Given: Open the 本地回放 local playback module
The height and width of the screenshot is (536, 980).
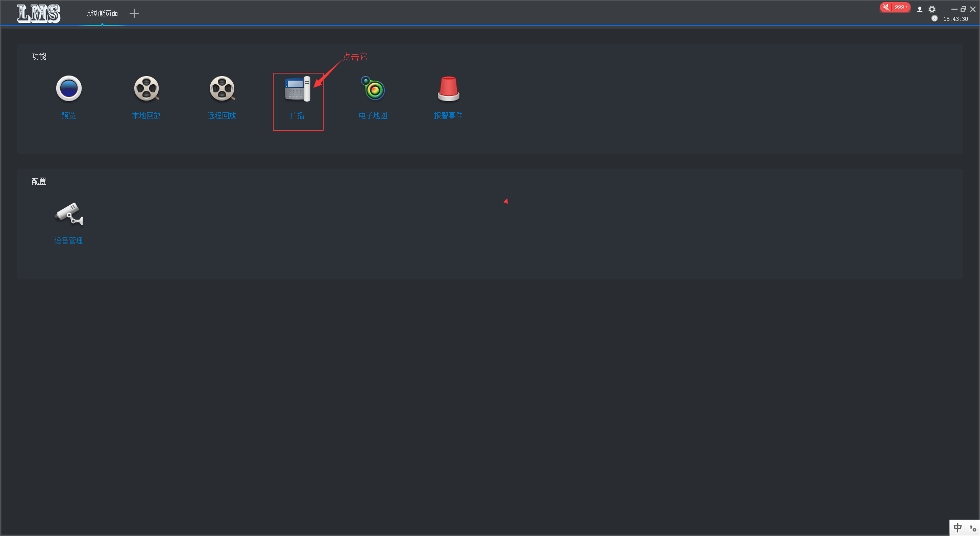Looking at the screenshot, I should coord(146,89).
